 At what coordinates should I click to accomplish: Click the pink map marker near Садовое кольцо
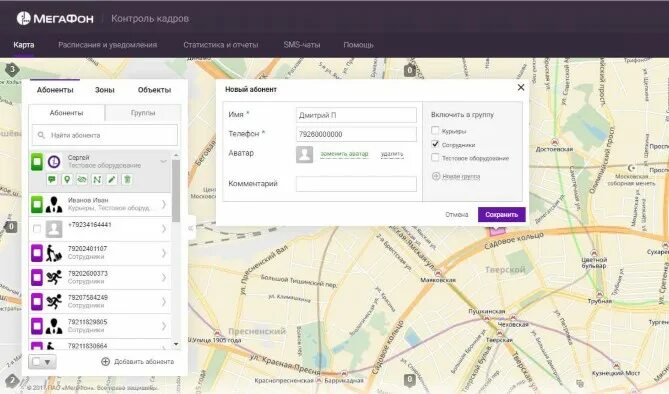(x=497, y=231)
